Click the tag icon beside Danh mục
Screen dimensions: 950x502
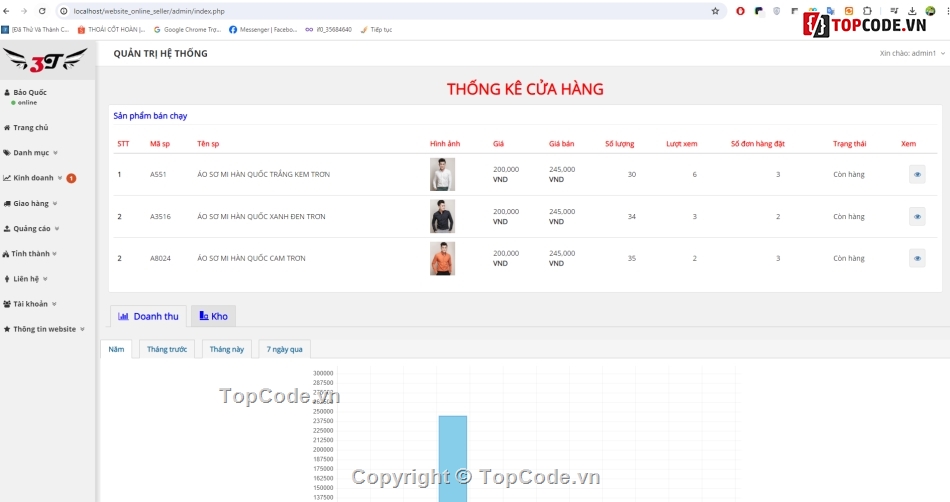pos(7,153)
